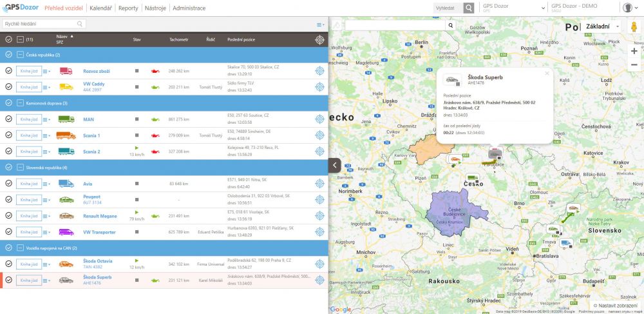The width and height of the screenshot is (644, 314).
Task: Collapse the Česká republika group
Action: pyautogui.click(x=8, y=55)
